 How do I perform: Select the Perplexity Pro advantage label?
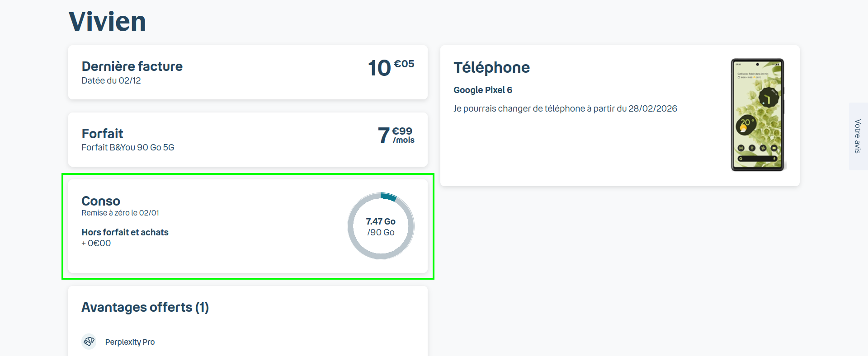click(130, 342)
